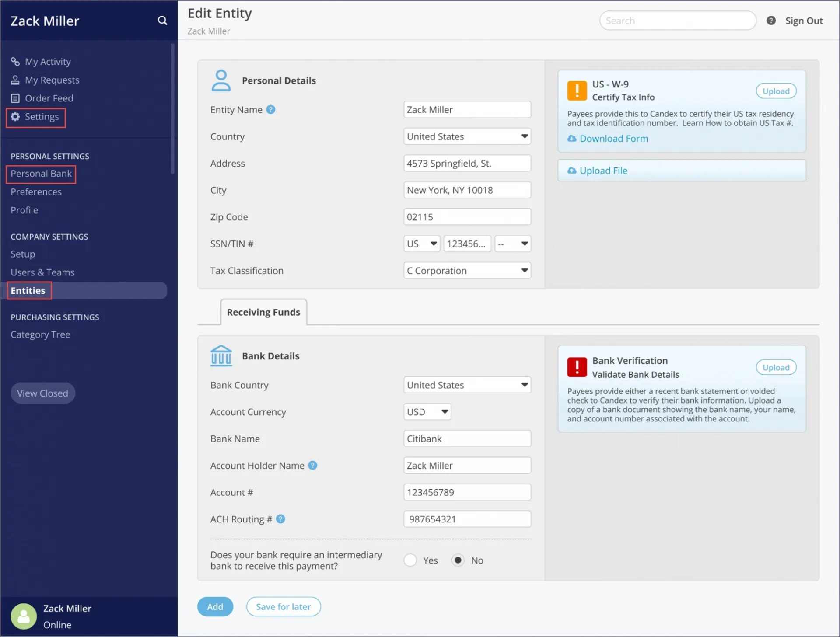Open Setup under Company Settings
This screenshot has width=840, height=637.
click(x=23, y=254)
